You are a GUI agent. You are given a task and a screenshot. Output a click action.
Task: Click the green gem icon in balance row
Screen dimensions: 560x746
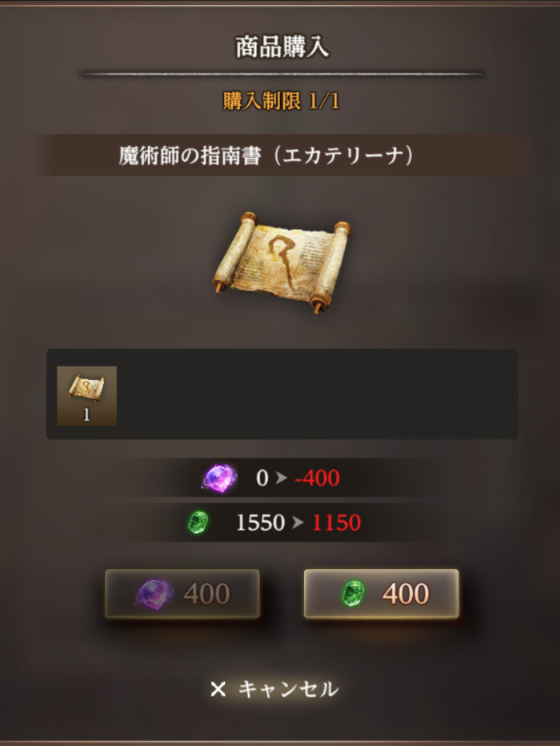coord(198,522)
